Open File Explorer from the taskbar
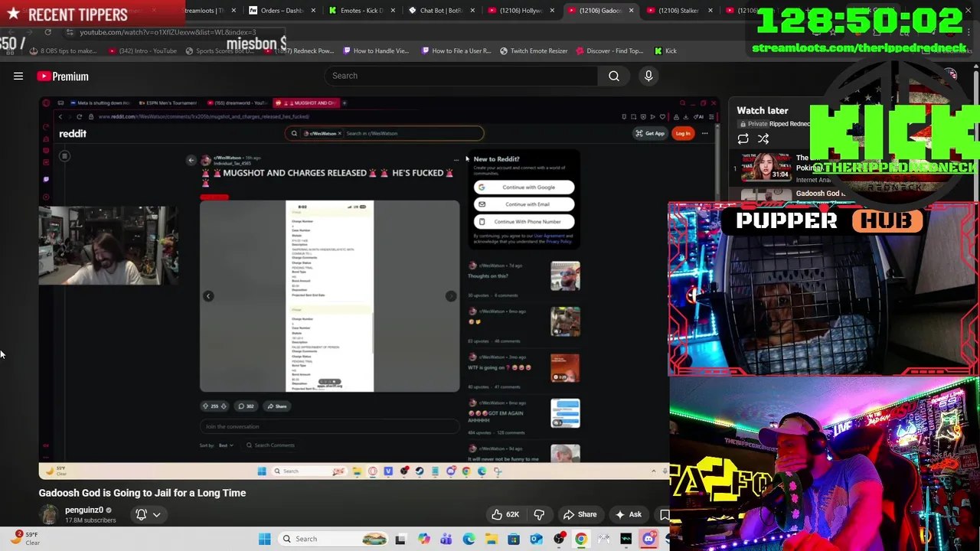This screenshot has width=980, height=551. [x=491, y=539]
